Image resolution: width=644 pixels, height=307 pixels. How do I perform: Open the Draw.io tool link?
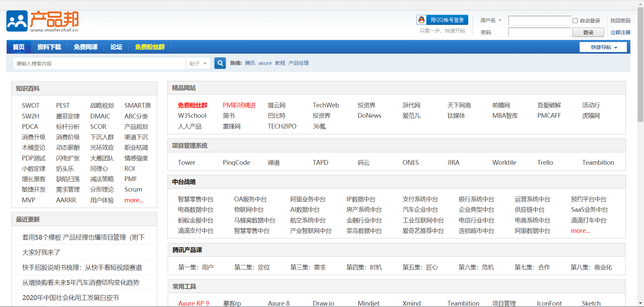[323, 303]
